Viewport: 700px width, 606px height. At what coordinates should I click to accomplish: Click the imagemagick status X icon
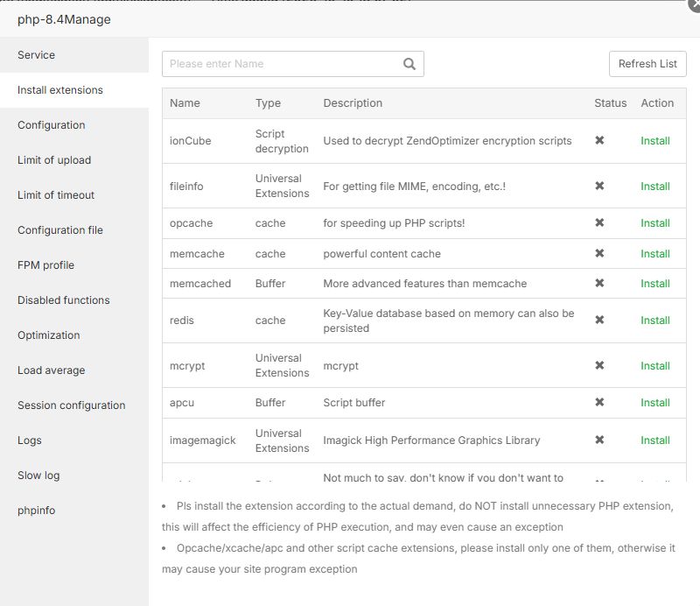point(599,440)
